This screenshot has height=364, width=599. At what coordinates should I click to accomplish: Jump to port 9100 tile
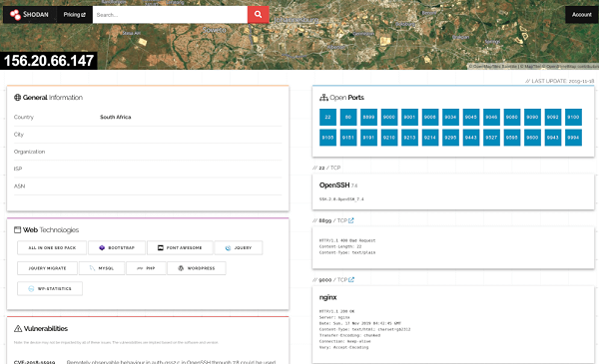click(573, 117)
